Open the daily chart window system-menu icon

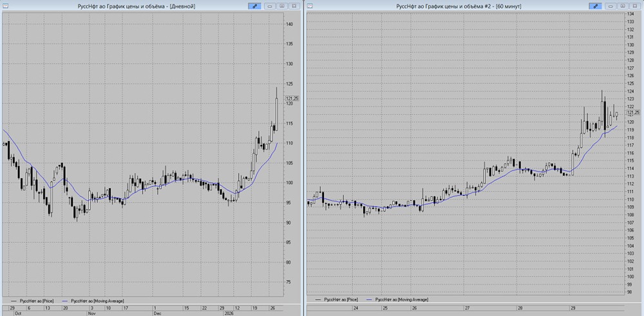pyautogui.click(x=5, y=6)
